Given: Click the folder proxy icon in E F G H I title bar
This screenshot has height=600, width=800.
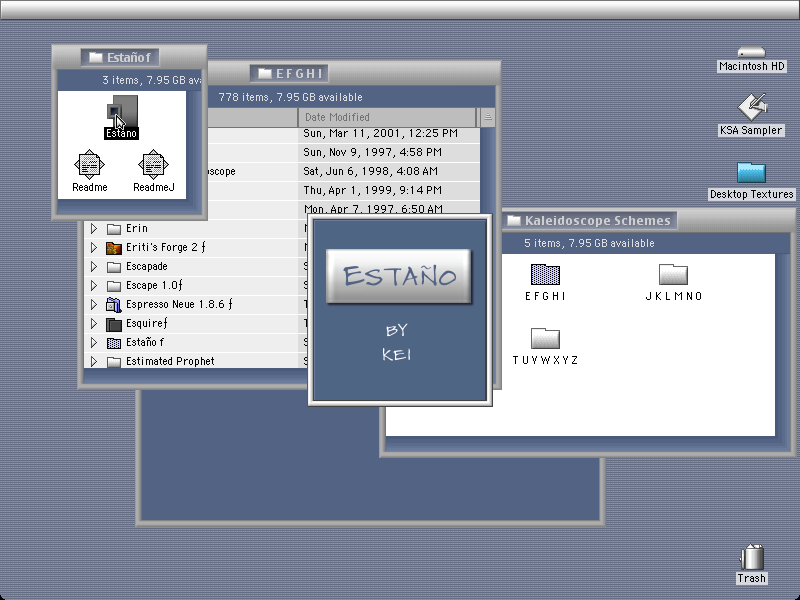Looking at the screenshot, I should pyautogui.click(x=264, y=73).
